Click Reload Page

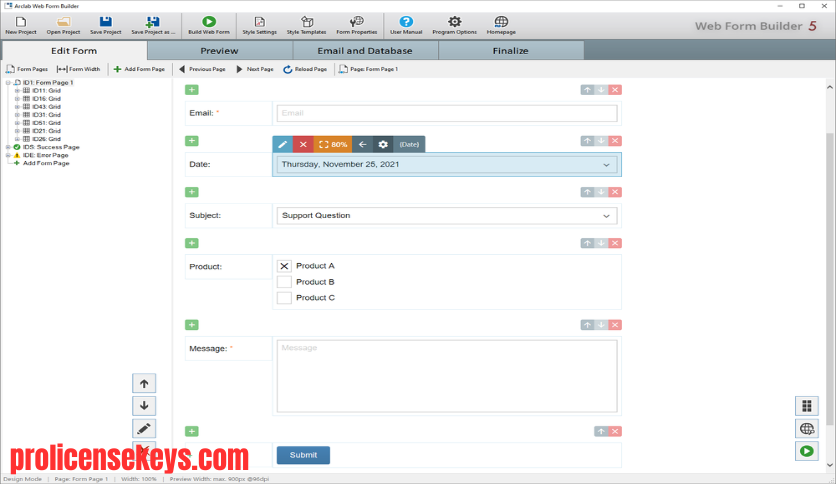(x=305, y=69)
